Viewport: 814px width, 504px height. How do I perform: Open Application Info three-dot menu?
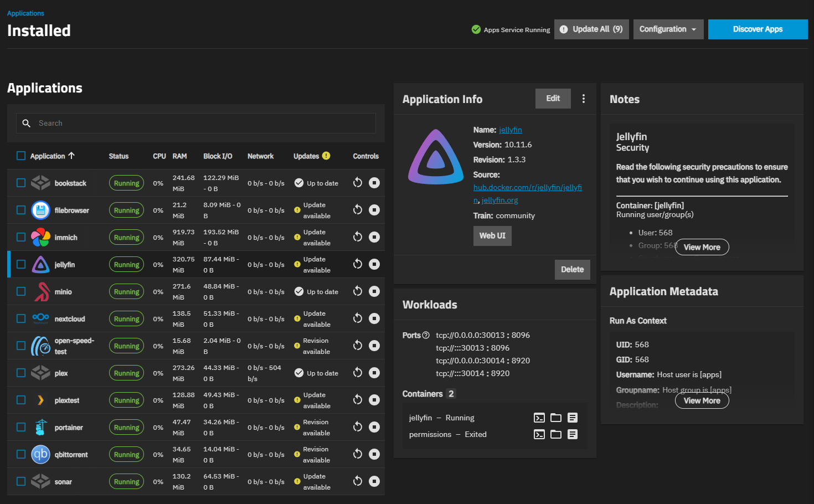point(583,99)
